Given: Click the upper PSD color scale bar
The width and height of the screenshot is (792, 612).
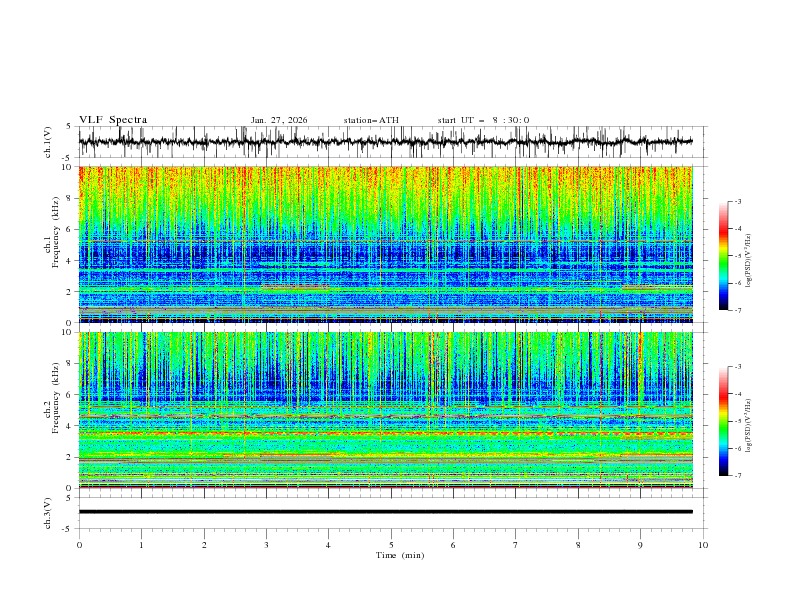Looking at the screenshot, I should point(724,256).
